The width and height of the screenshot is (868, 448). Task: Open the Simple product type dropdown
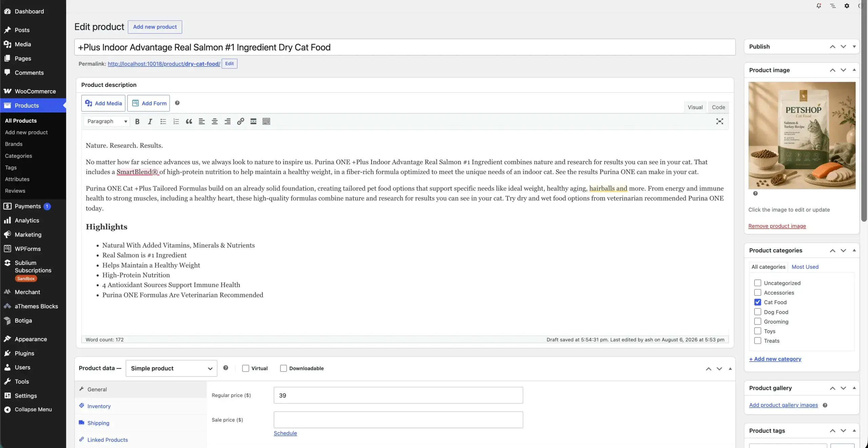click(x=171, y=368)
